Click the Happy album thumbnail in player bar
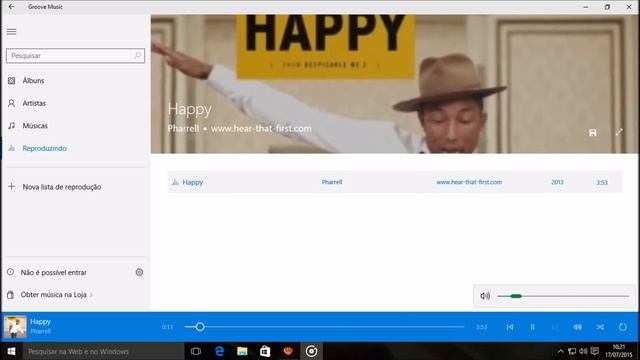 click(15, 327)
